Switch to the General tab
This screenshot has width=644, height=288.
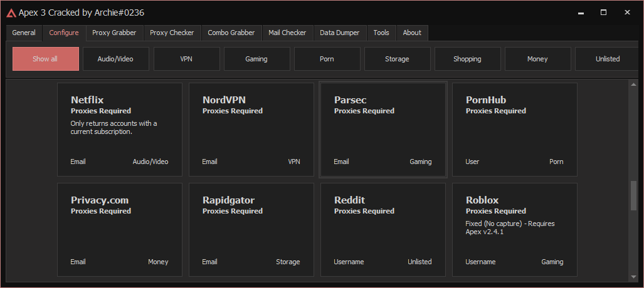(24, 33)
